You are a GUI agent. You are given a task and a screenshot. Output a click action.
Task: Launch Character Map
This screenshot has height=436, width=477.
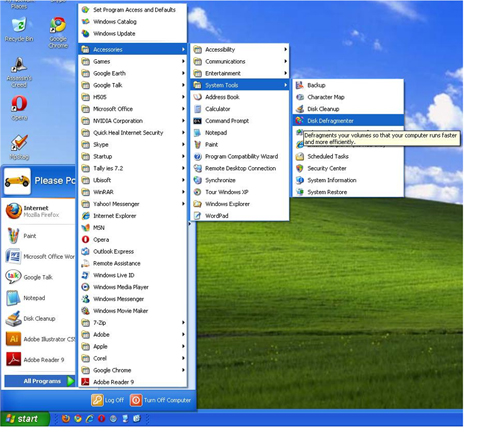pos(348,97)
